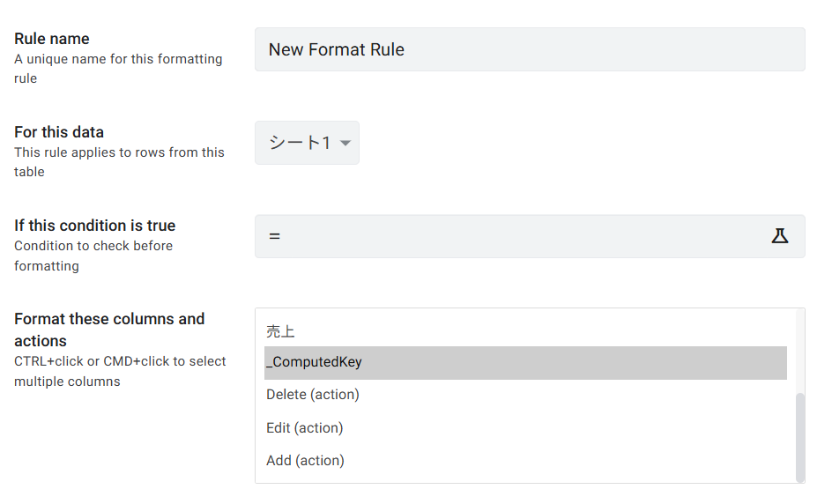Choose Delete (action) from the list
The width and height of the screenshot is (832, 504).
click(x=313, y=395)
